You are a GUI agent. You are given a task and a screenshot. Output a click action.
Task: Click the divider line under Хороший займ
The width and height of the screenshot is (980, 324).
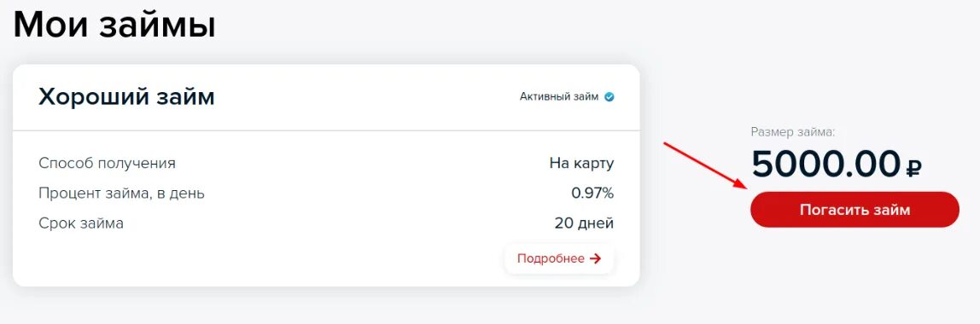325,130
